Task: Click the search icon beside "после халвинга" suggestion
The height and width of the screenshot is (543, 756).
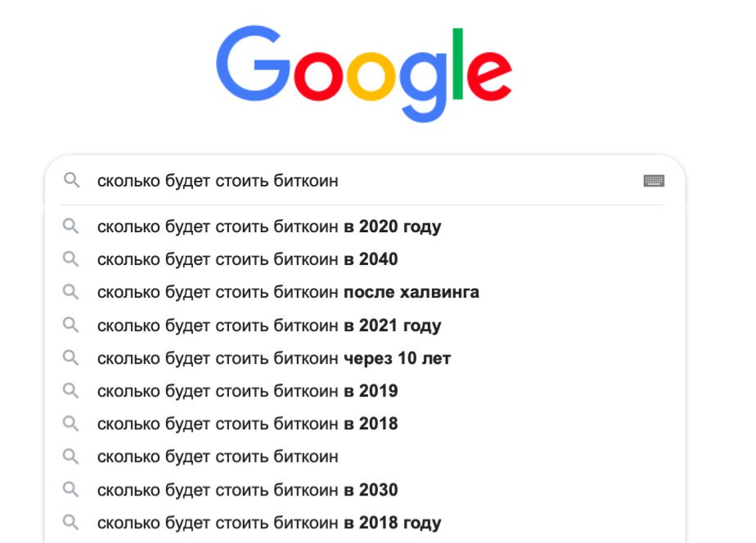Action: [x=71, y=292]
